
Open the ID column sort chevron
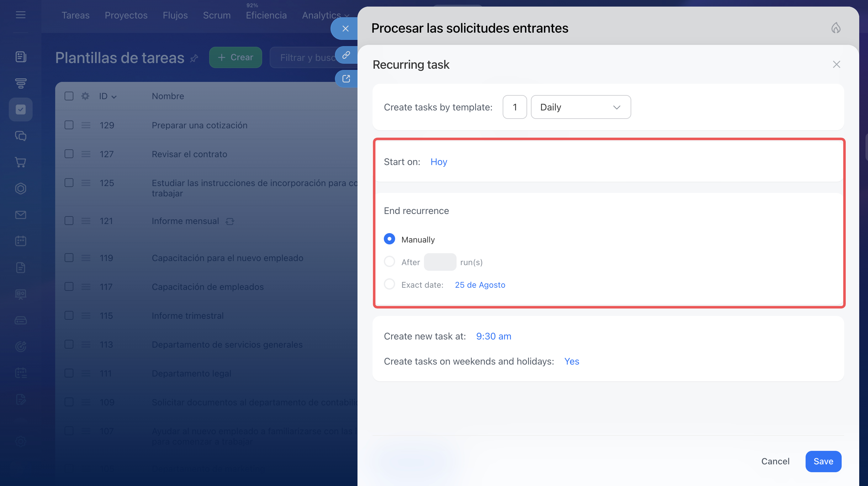pyautogui.click(x=114, y=97)
